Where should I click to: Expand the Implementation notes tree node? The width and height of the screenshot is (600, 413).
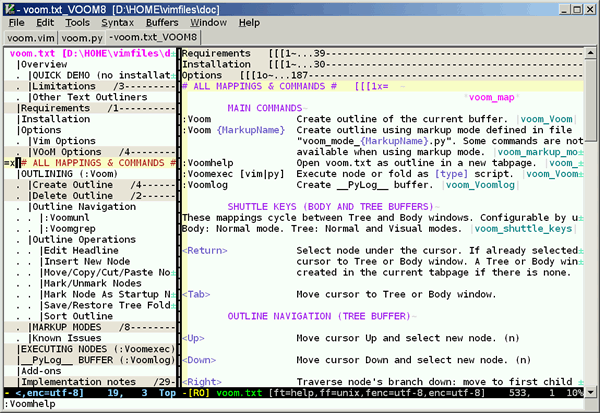[80, 381]
